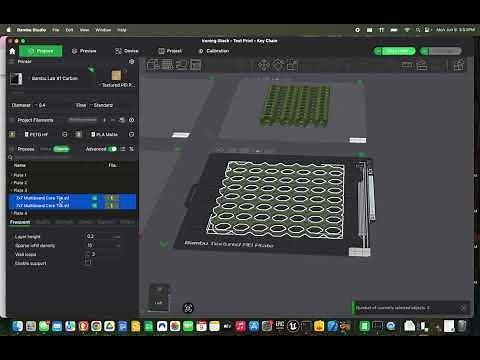Open the File menu
The image size is (480, 360).
point(55,30)
